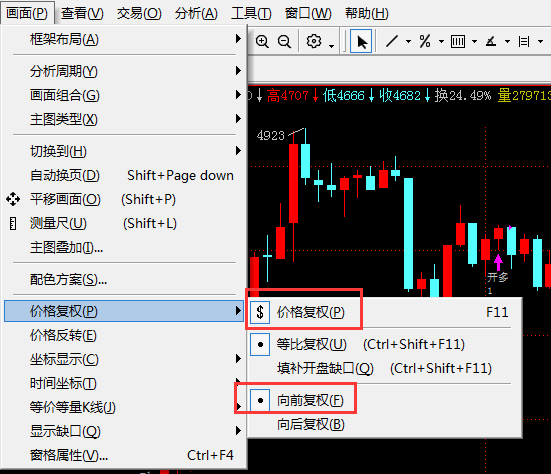Expand 切换到(H) submenu
The image size is (551, 474).
[124, 151]
